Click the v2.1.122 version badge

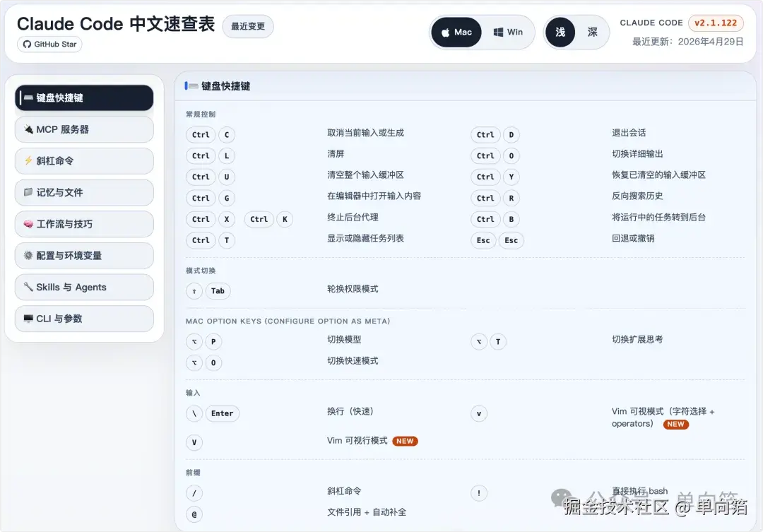coord(715,23)
